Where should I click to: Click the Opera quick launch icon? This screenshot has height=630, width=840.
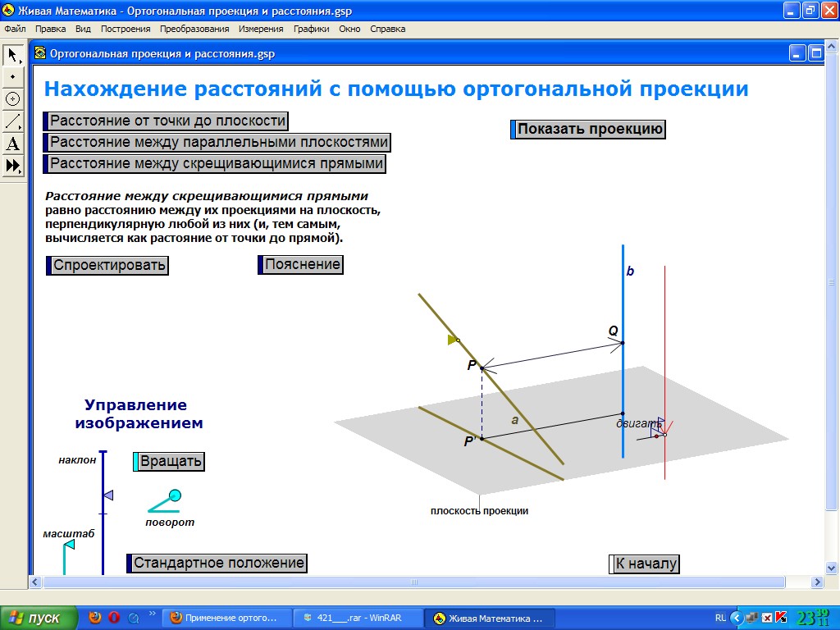pos(115,618)
